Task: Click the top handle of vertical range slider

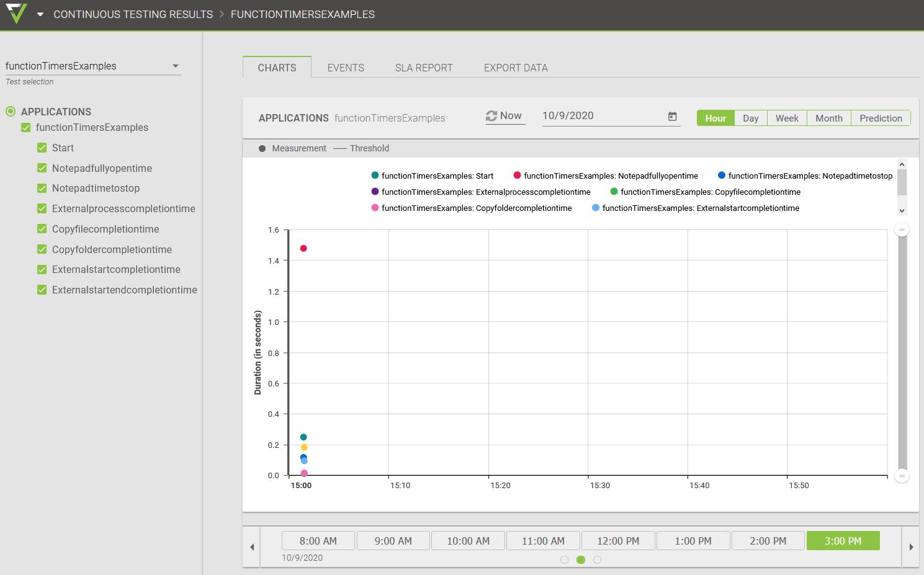Action: 902,230
